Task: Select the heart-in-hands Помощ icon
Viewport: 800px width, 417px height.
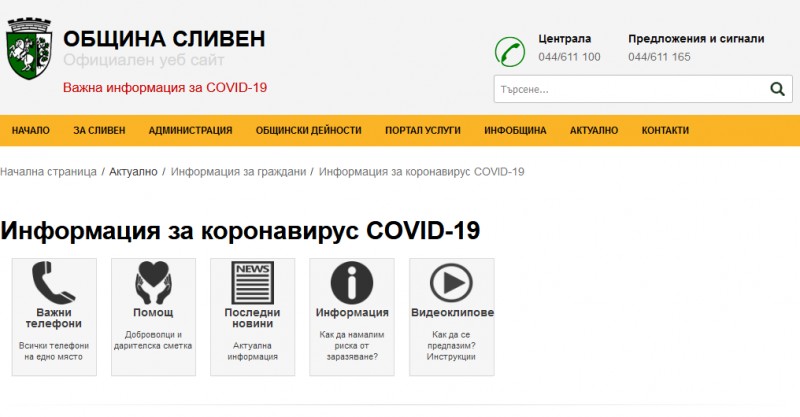Action: (153, 282)
